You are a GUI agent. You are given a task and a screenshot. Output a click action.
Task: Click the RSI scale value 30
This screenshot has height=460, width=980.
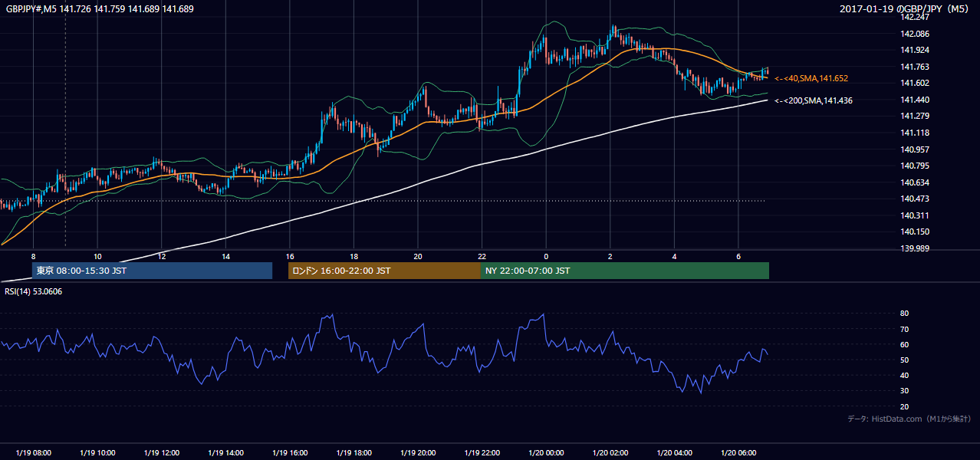coord(904,391)
